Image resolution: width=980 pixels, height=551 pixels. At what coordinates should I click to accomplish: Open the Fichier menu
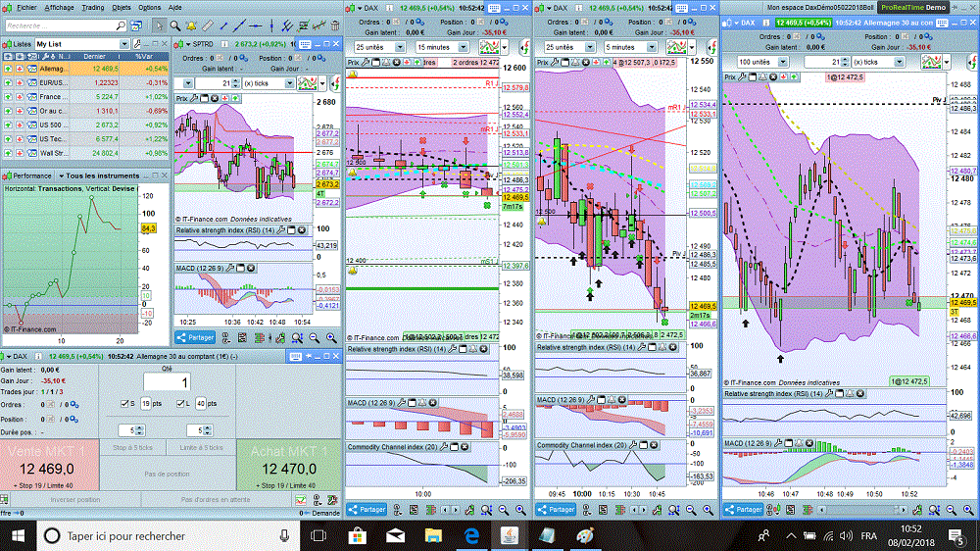(26, 8)
